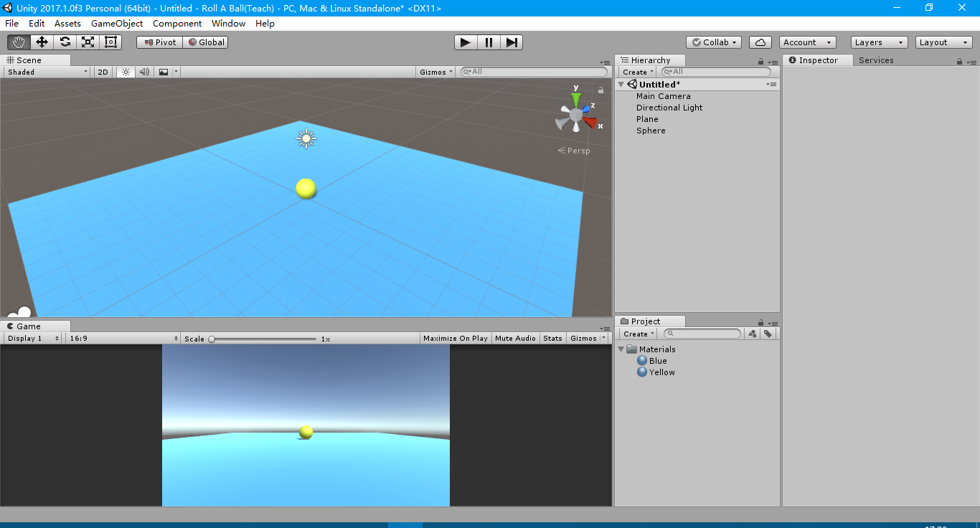Open the Component menu
The image size is (980, 528).
(x=177, y=24)
